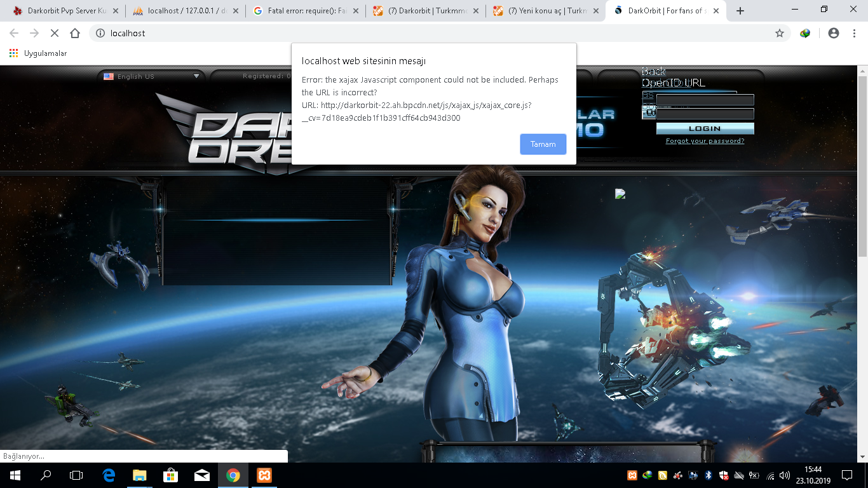868x488 pixels.
Task: Open the 'Forgot your password?' link
Action: click(705, 141)
